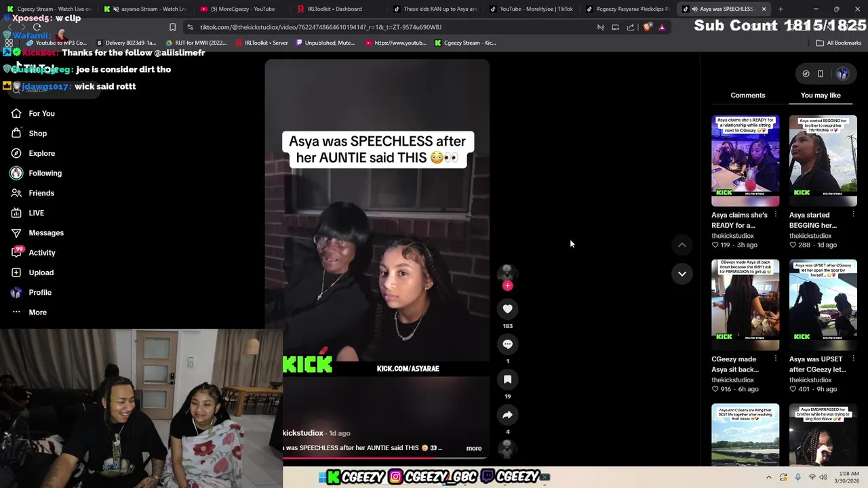
Task: Open 'IRLToolkit • Server' bookmark
Action: (x=260, y=43)
